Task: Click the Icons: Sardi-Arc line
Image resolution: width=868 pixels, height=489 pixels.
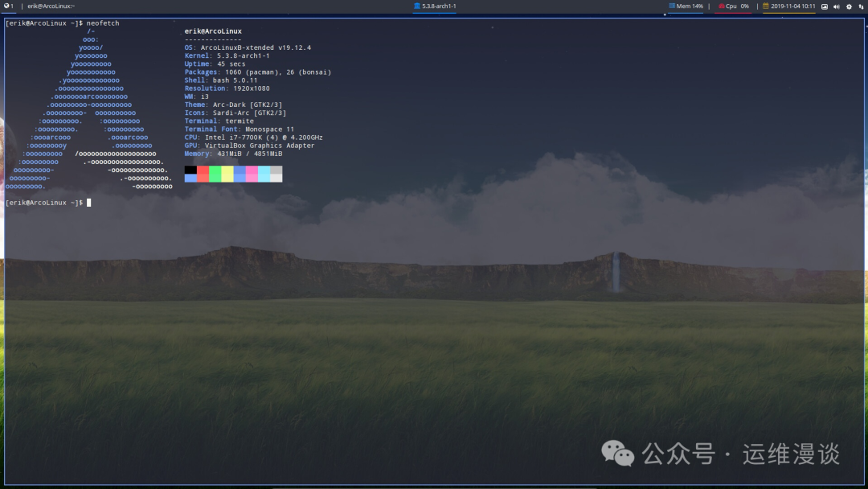Action: [235, 113]
